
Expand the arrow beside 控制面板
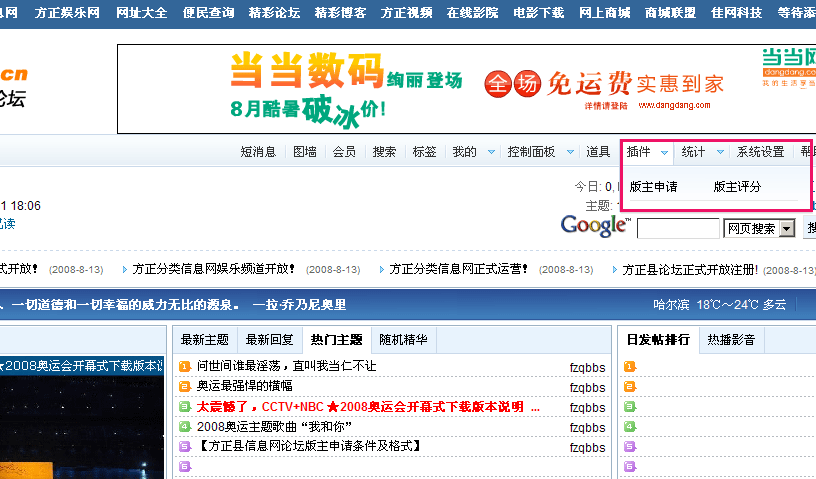click(x=570, y=153)
